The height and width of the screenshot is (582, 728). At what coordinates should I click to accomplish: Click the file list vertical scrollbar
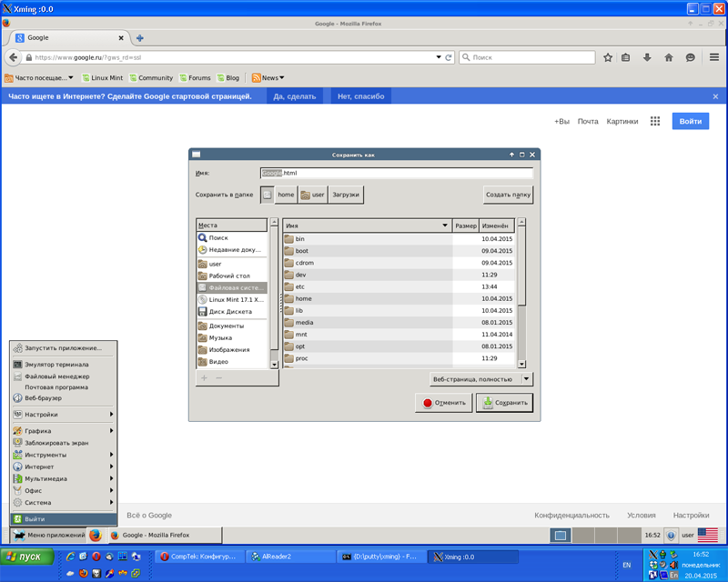tap(521, 294)
